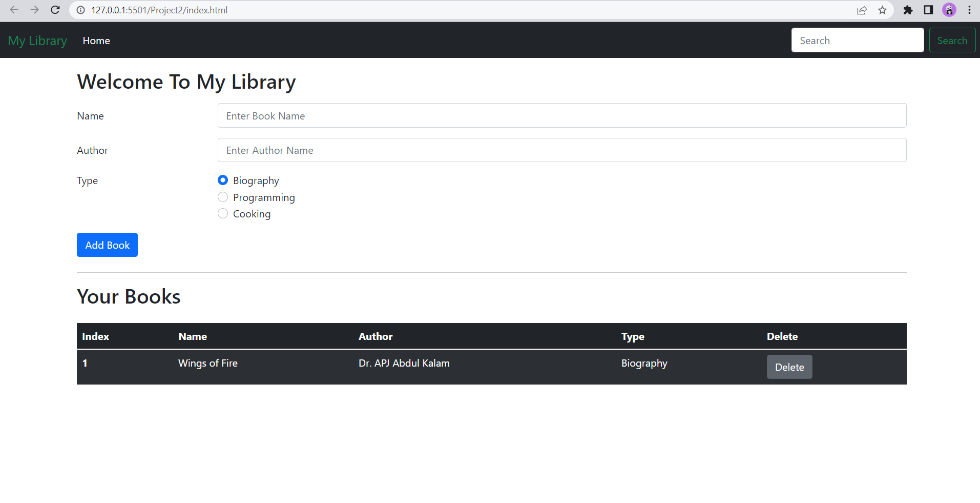The width and height of the screenshot is (980, 503).
Task: Click the My Library brand link
Action: 37,40
